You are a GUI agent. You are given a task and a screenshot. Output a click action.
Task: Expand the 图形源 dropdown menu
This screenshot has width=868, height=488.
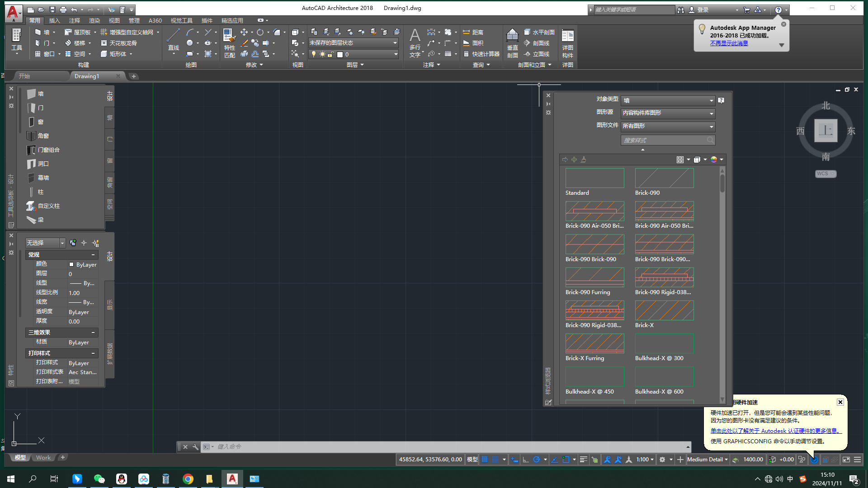[711, 113]
